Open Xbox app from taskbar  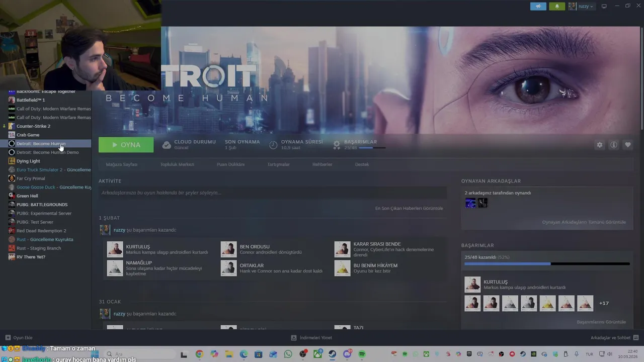tap(317, 354)
